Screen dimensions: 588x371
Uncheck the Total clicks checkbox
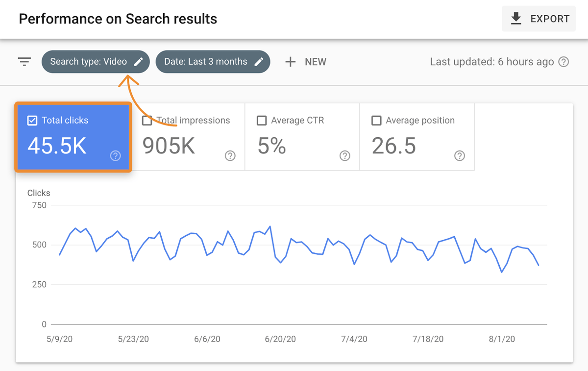32,120
